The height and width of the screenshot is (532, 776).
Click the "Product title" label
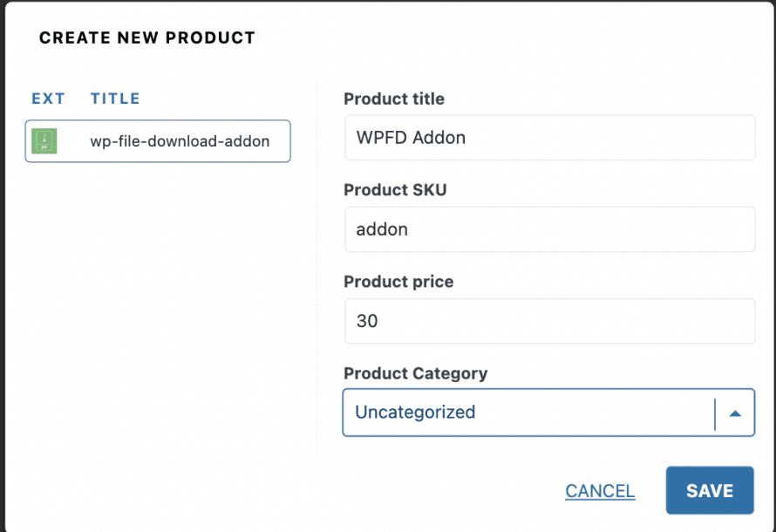394,99
